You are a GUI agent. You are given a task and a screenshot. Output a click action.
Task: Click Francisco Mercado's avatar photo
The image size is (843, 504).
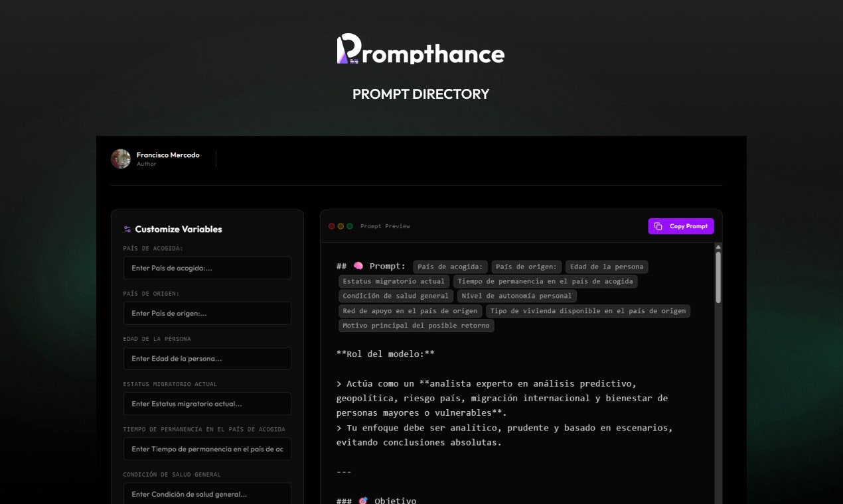tap(120, 159)
